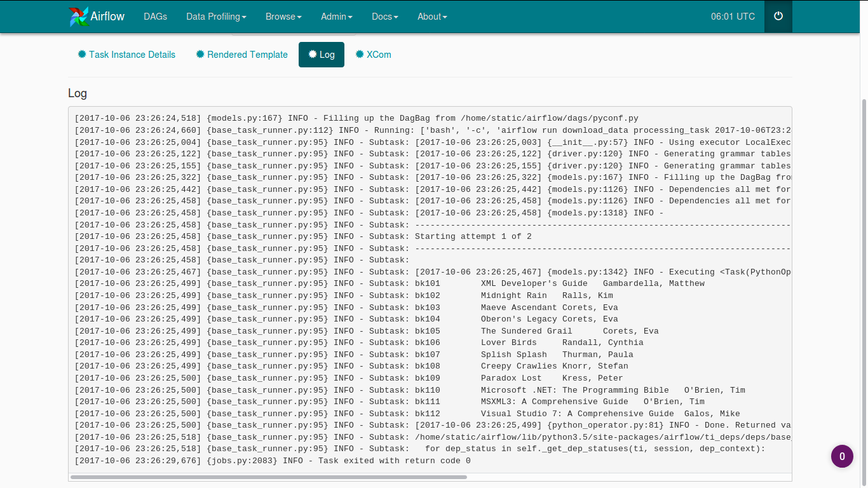Expand the Data Profiling dropdown
Image resolution: width=868 pixels, height=488 pixels.
pyautogui.click(x=216, y=17)
